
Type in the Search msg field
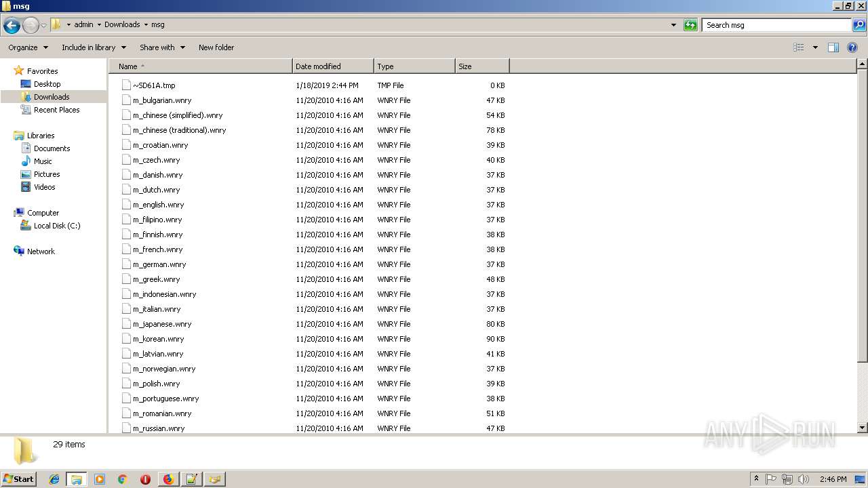776,25
